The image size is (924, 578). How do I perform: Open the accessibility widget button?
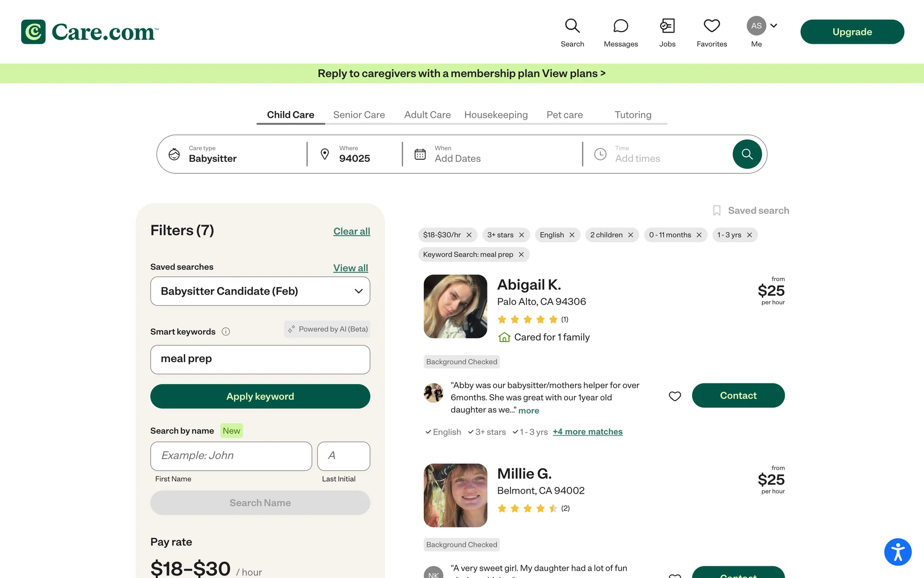point(897,552)
